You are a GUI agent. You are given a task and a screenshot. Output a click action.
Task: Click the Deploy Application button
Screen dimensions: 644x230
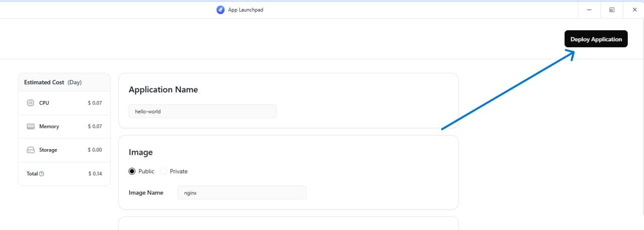[596, 39]
